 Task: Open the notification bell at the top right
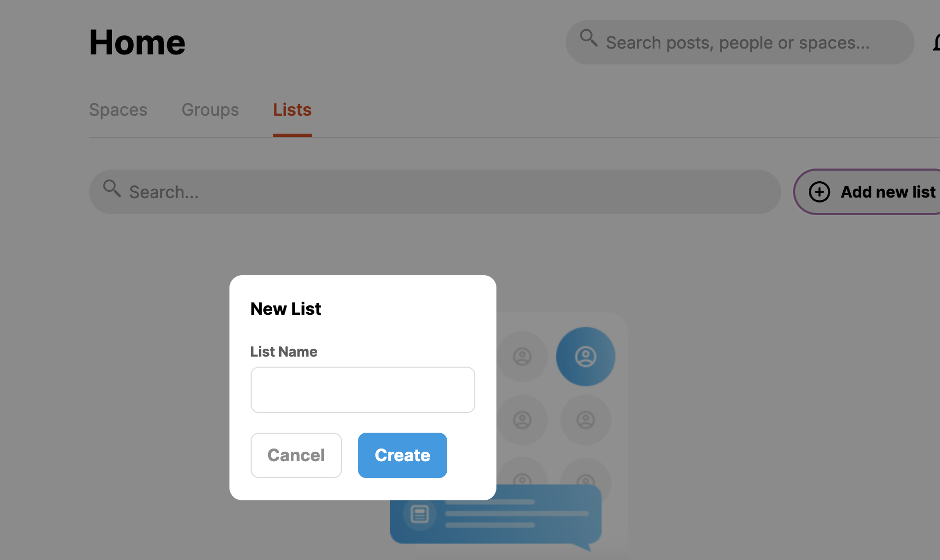pyautogui.click(x=936, y=42)
